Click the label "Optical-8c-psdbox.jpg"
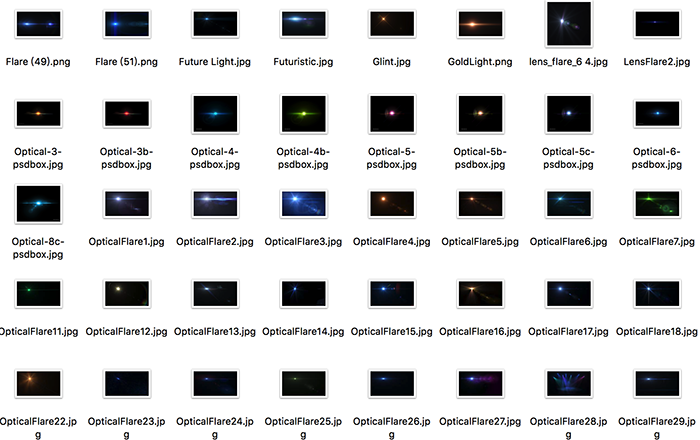The width and height of the screenshot is (700, 440). [x=38, y=248]
